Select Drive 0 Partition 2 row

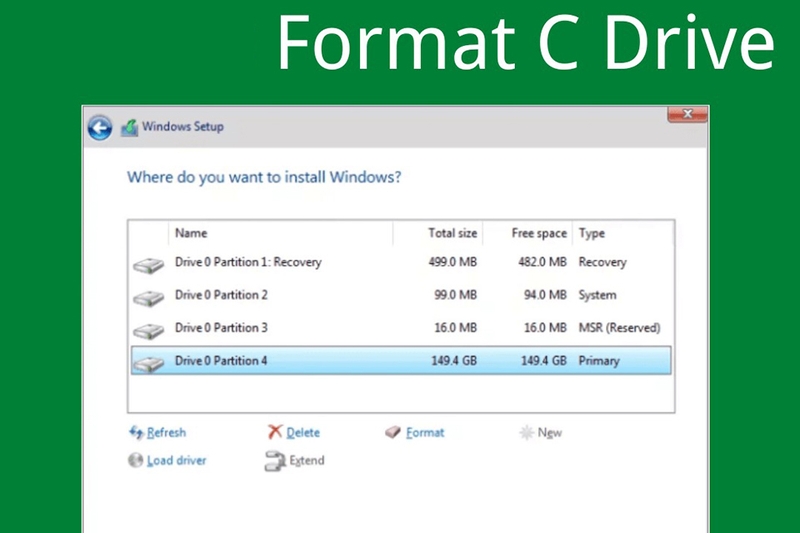[401, 295]
